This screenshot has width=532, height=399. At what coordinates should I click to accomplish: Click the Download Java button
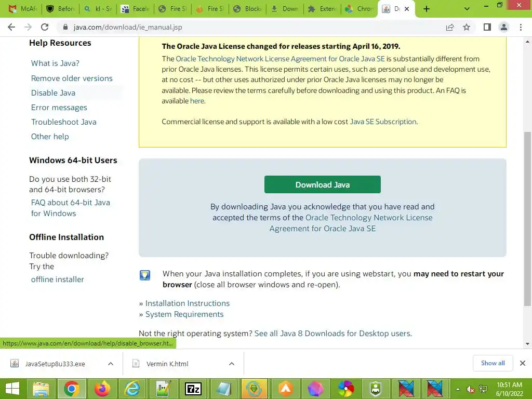click(322, 184)
